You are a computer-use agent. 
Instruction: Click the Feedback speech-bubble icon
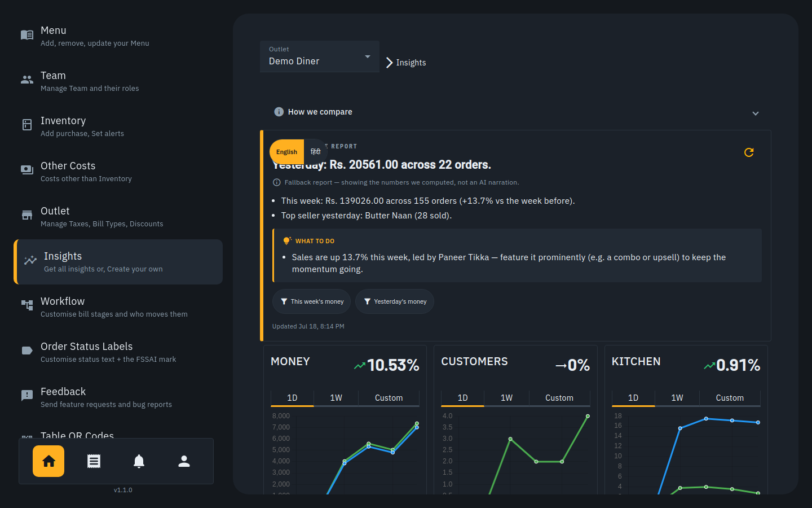click(x=27, y=396)
